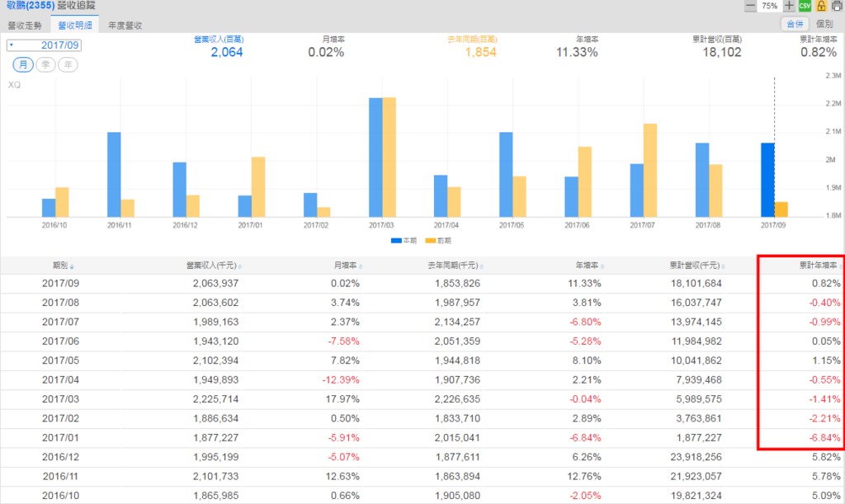Click the 2017/09 period cell in table
This screenshot has height=504, width=845.
point(60,283)
